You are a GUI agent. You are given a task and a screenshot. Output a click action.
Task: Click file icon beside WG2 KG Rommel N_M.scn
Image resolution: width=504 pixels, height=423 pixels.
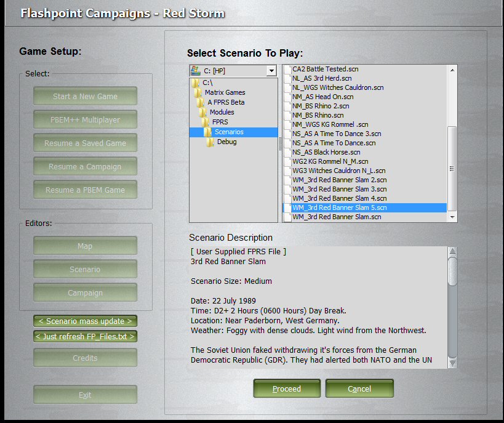(x=287, y=161)
